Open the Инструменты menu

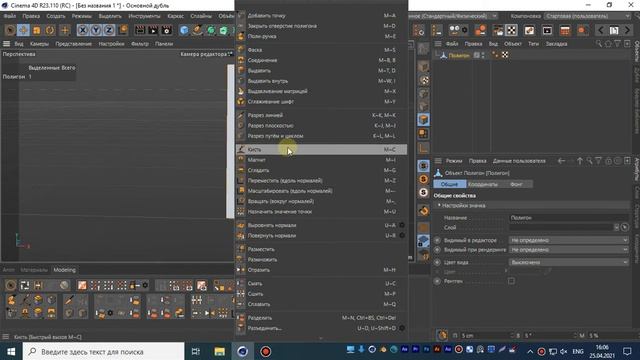pyautogui.click(x=144, y=16)
